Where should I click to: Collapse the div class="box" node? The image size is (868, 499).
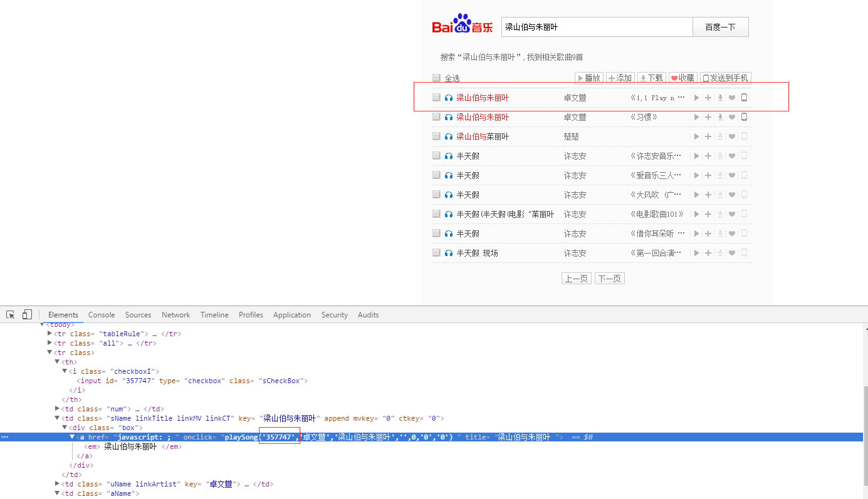click(x=65, y=428)
